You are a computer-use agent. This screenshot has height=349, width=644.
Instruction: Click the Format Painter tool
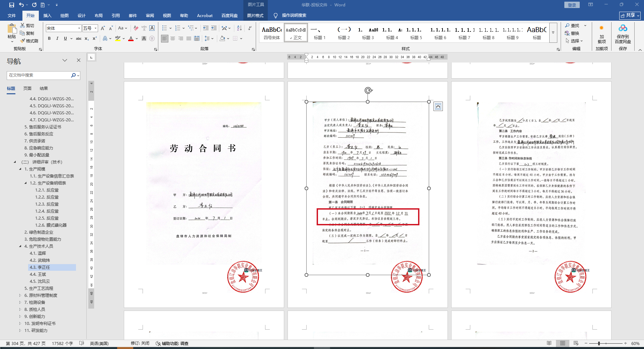tap(29, 41)
